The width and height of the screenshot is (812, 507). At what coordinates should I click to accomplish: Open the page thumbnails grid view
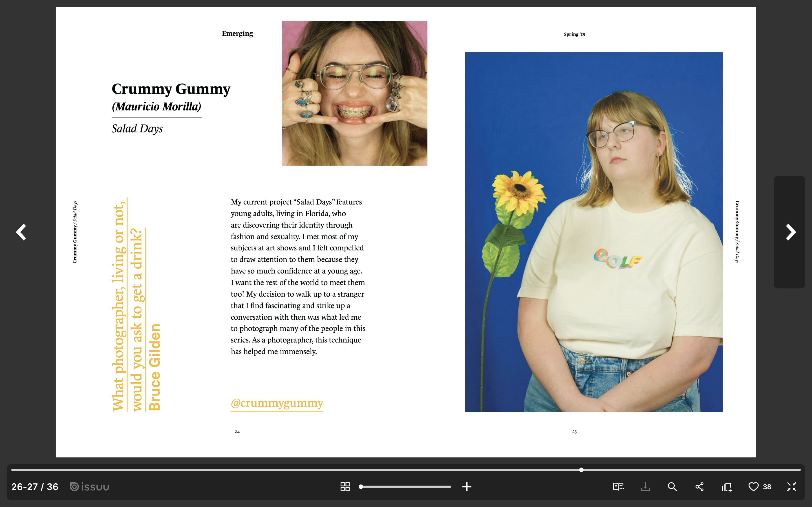click(345, 486)
